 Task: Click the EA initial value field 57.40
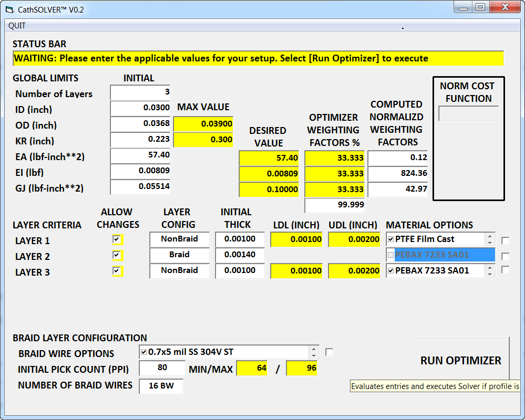pos(140,155)
